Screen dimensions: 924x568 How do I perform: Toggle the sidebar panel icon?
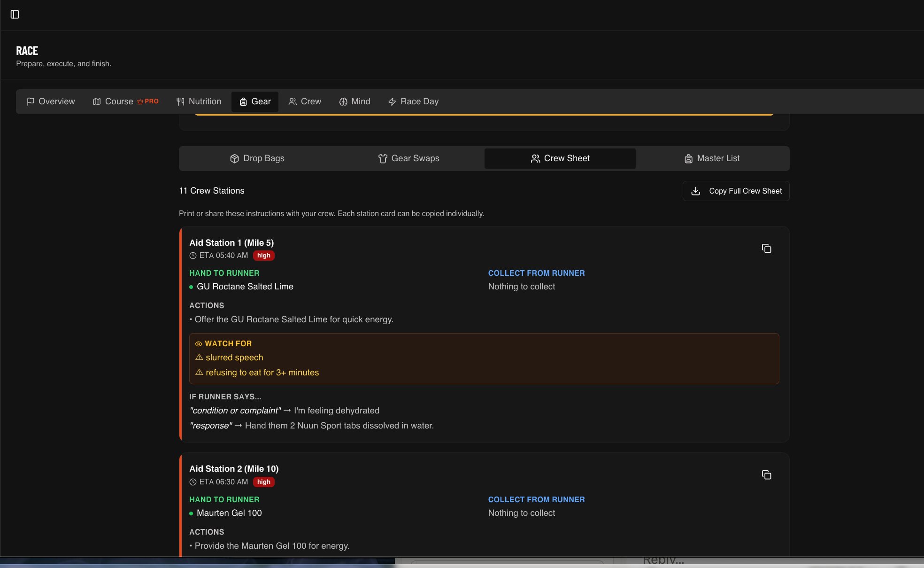15,15
